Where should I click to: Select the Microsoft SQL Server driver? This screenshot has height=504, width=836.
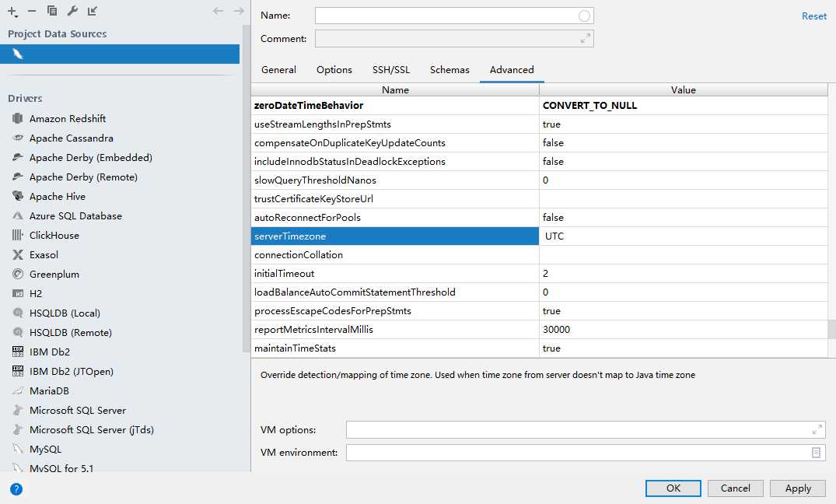[77, 411]
